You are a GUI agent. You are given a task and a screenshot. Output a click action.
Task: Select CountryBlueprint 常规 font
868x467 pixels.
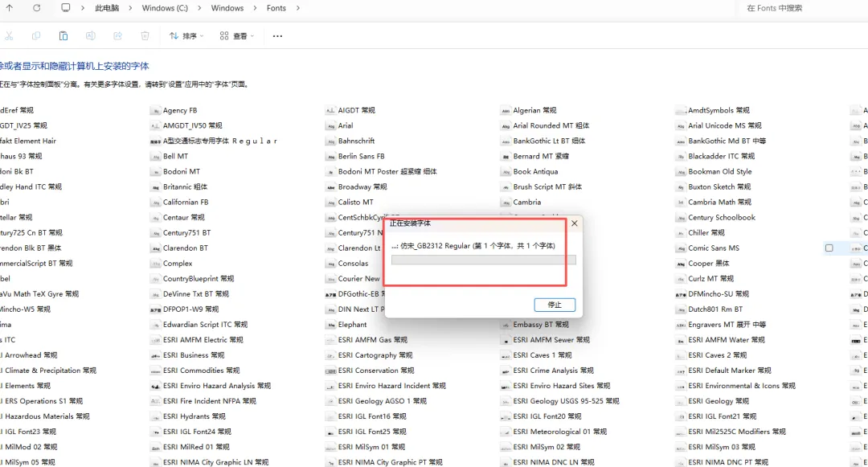click(199, 279)
